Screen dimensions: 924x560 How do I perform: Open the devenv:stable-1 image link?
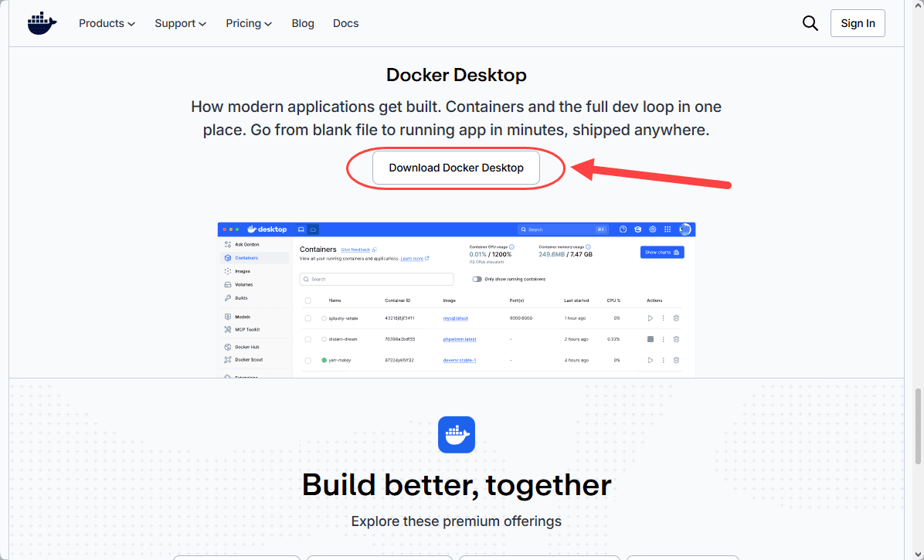coord(460,361)
